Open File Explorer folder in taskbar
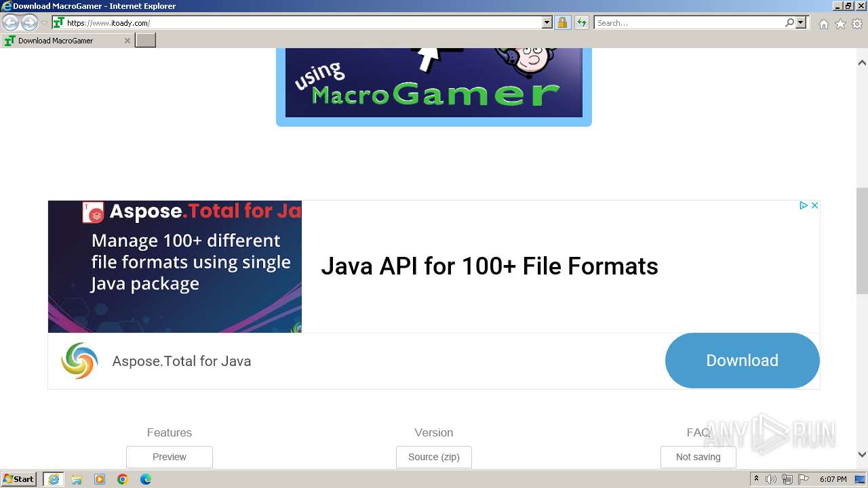 coord(77,479)
